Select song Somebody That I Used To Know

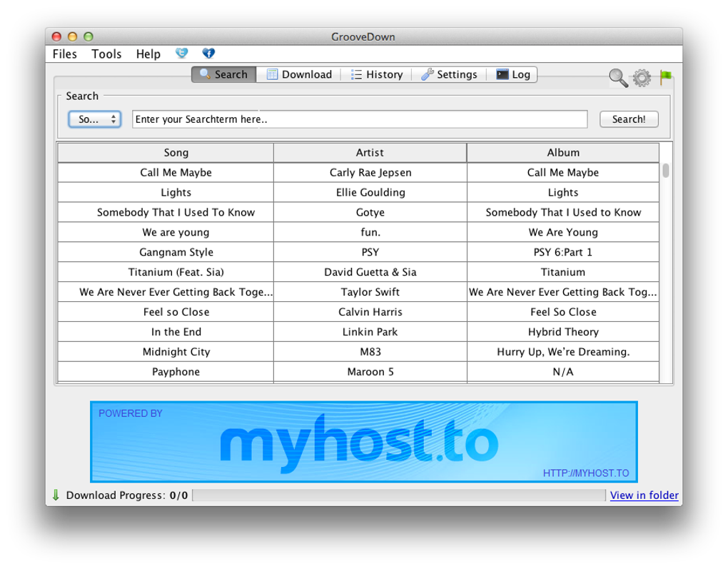click(166, 212)
